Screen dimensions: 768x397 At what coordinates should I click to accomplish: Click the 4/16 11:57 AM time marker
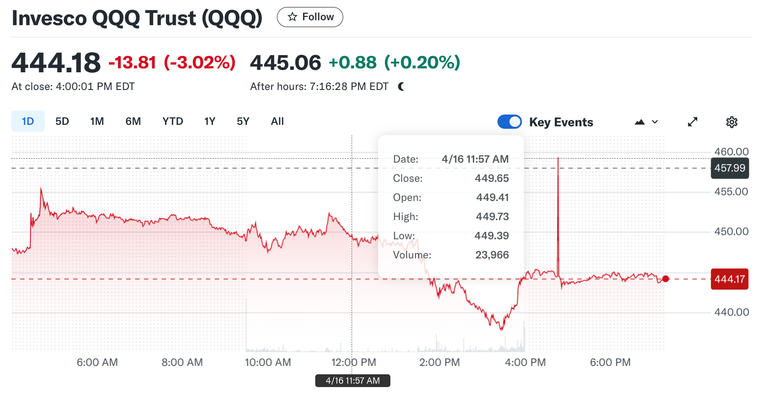tap(353, 380)
